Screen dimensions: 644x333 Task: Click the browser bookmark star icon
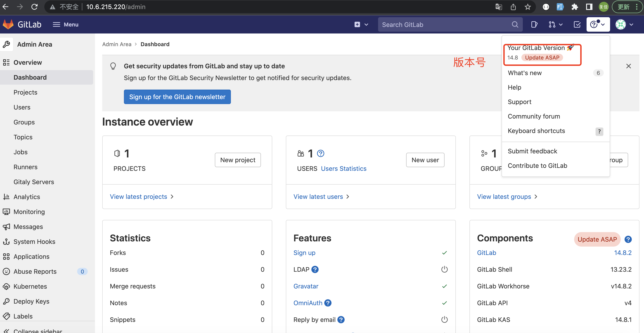click(528, 7)
